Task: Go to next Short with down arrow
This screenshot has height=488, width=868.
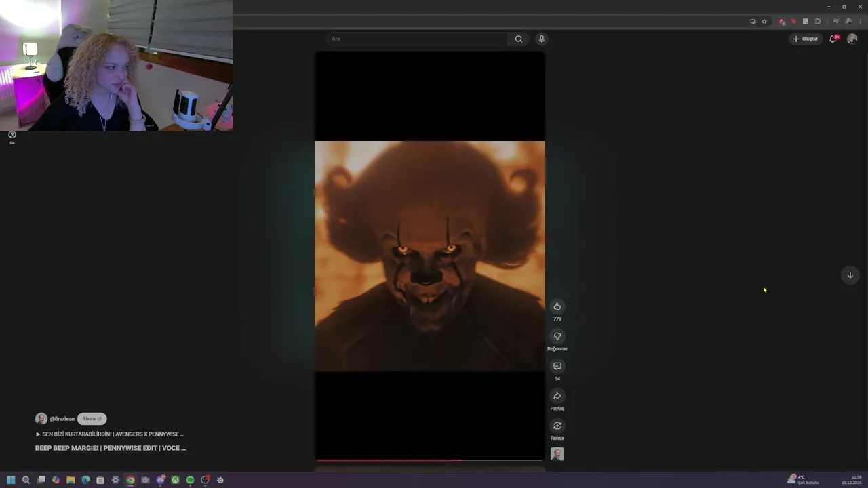Action: [x=850, y=275]
